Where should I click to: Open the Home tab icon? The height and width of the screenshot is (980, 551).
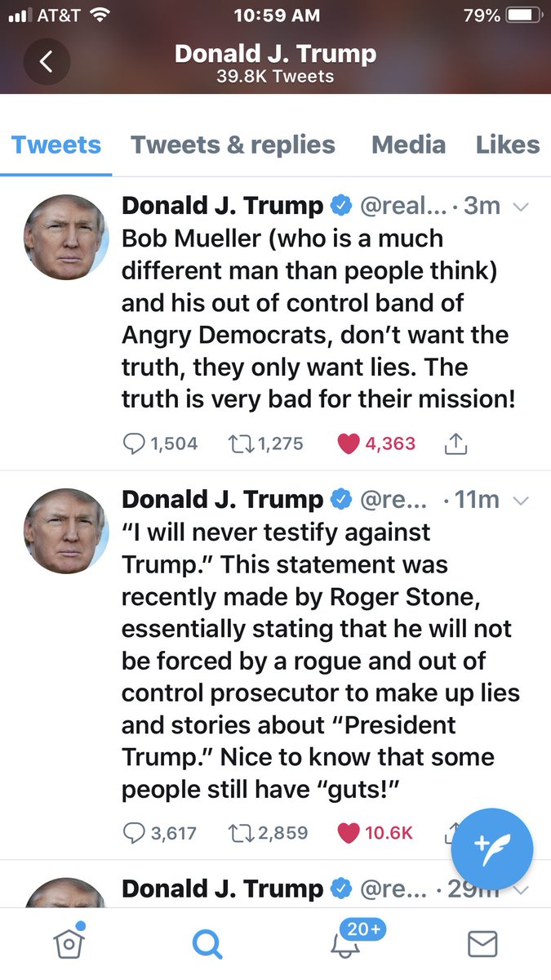pyautogui.click(x=70, y=943)
